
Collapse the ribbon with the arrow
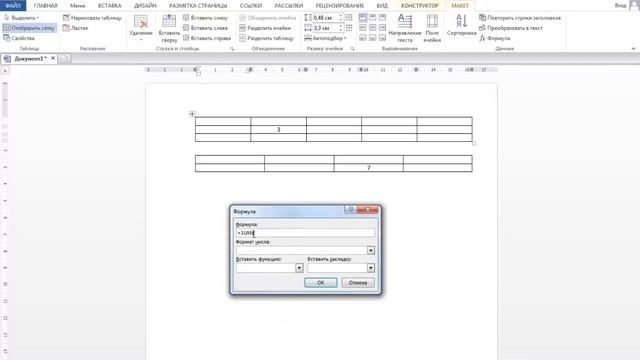tap(633, 49)
